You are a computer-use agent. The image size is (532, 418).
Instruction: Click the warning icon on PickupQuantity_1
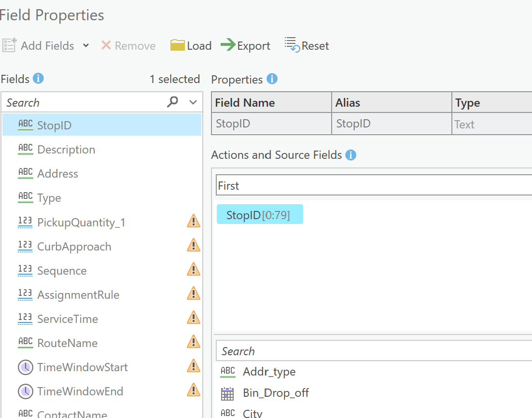[193, 222]
